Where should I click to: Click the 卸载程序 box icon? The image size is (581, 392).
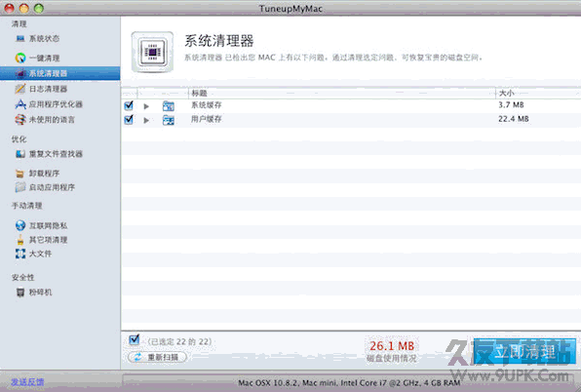pos(20,174)
